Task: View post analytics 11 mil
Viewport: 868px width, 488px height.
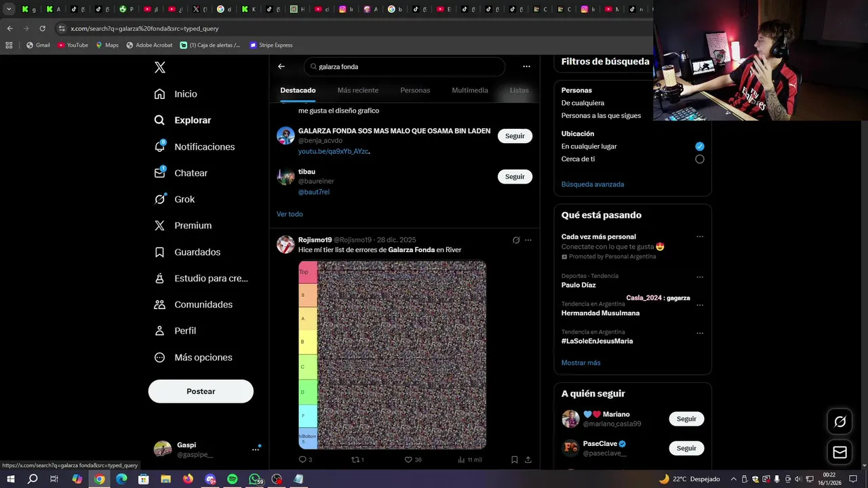Action: pos(469,460)
